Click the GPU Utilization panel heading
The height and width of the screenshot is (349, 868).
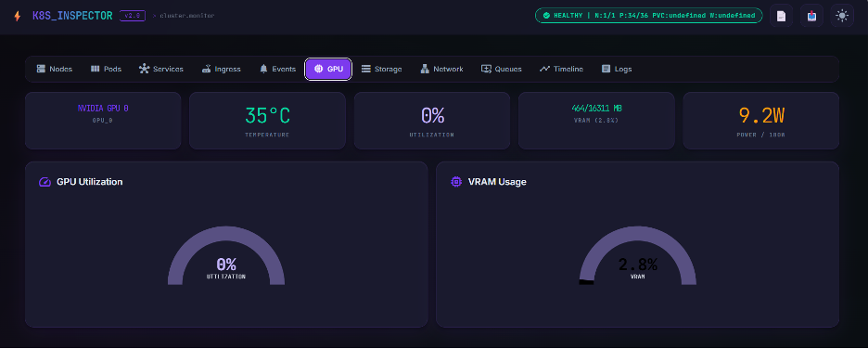pos(90,182)
